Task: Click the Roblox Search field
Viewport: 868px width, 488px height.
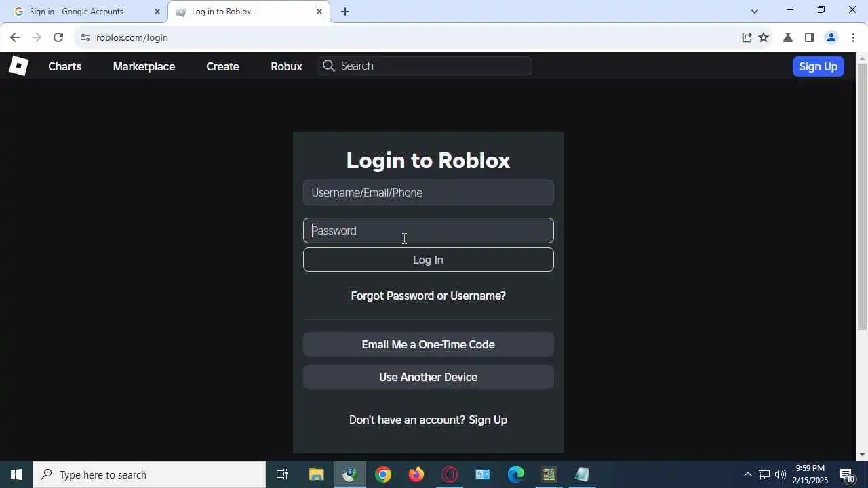Action: 425,66
